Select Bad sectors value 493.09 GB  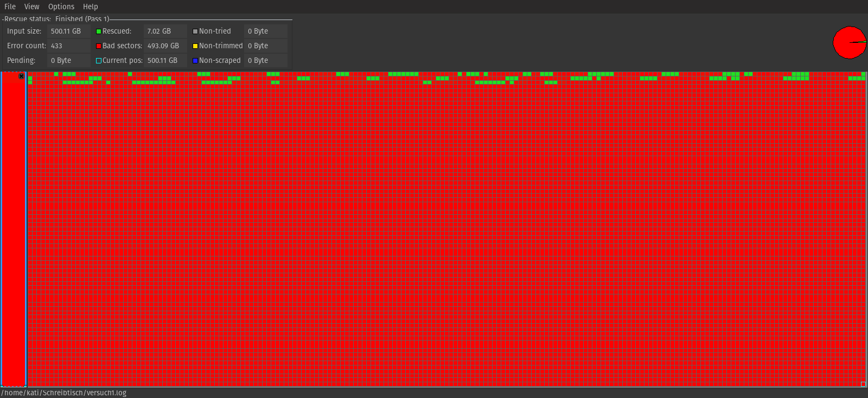pos(165,46)
